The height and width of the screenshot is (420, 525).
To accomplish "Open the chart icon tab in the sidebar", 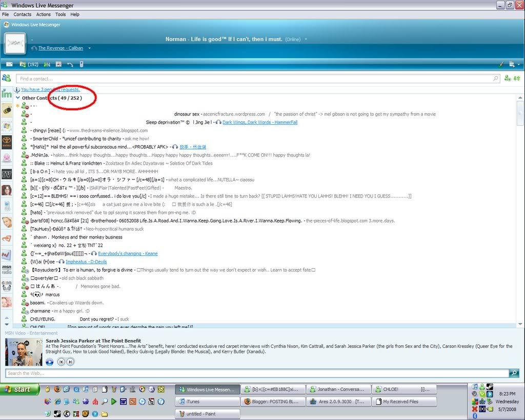I will pos(7,254).
